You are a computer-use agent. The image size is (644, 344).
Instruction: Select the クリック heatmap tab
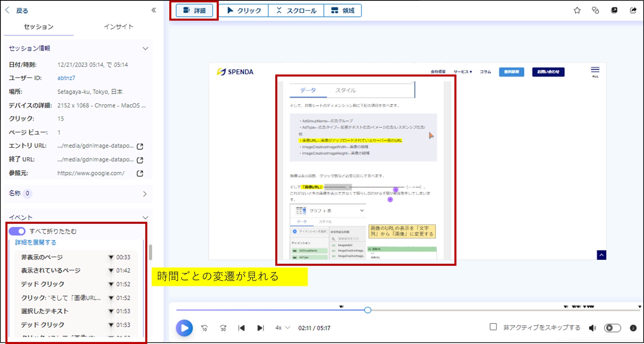(244, 10)
